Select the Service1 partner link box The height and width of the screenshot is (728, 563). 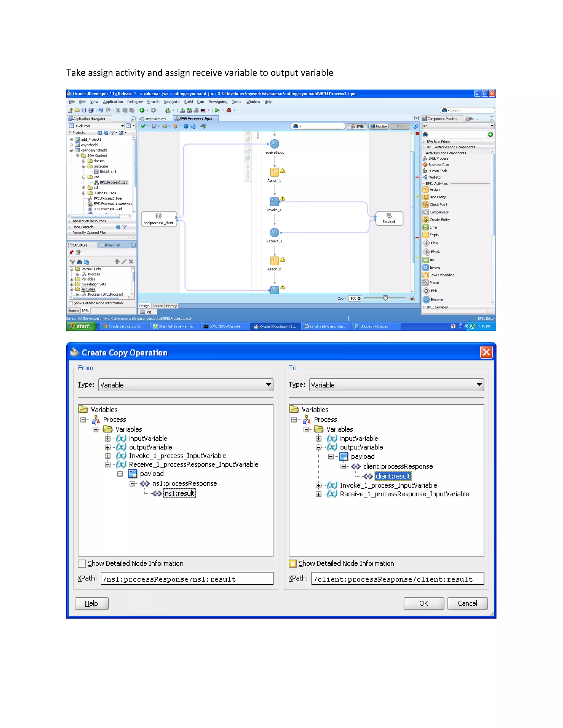click(x=389, y=218)
